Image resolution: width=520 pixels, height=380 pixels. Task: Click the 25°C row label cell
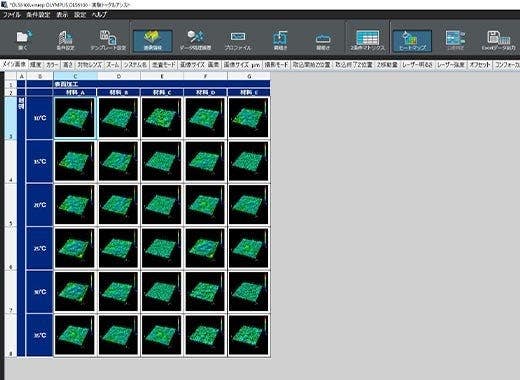coord(40,248)
